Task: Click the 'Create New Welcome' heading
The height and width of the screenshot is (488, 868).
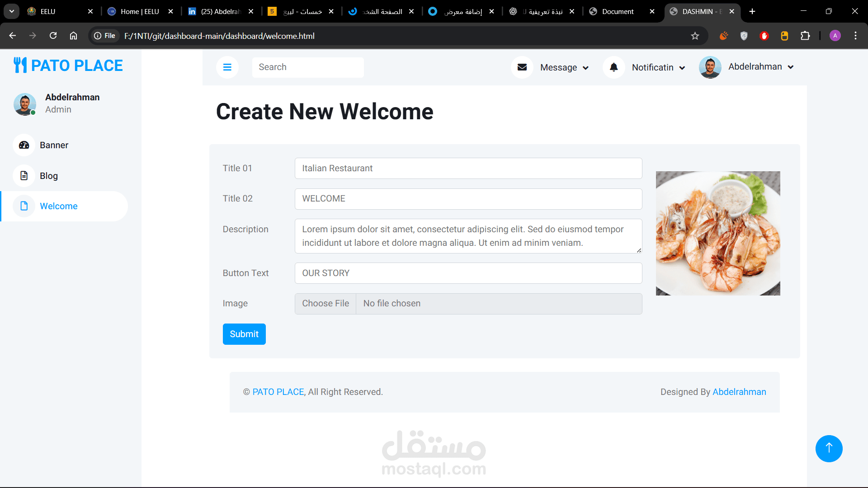Action: click(x=325, y=112)
